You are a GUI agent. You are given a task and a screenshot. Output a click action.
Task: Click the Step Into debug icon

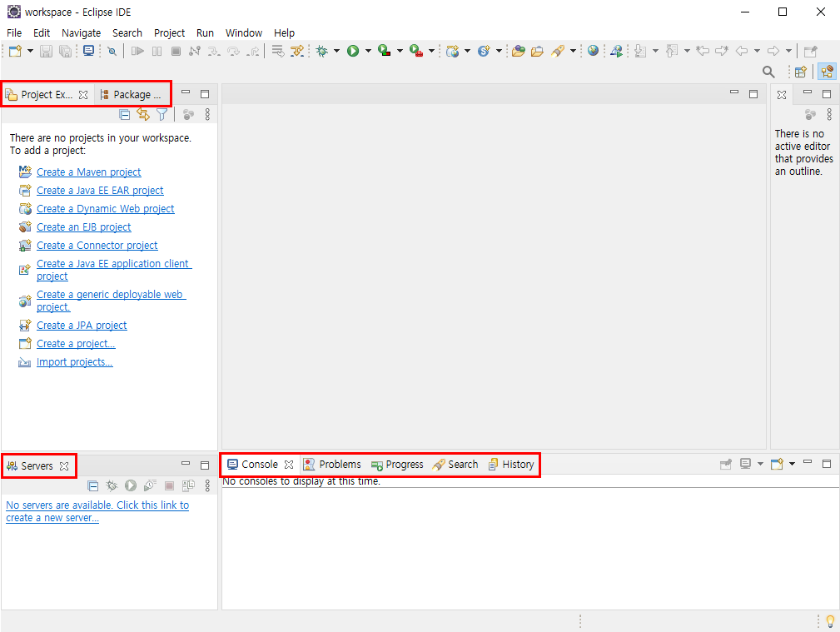point(214,51)
